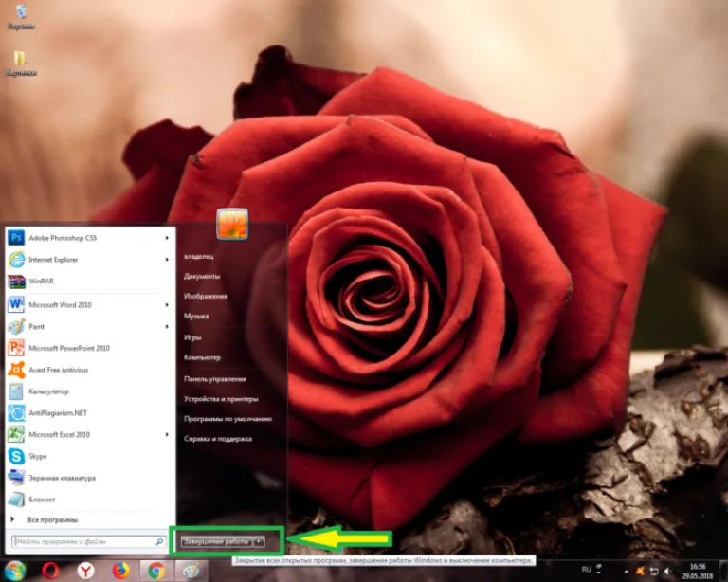Click the user account picture thumbnail
This screenshot has height=582, width=728.
click(x=232, y=224)
